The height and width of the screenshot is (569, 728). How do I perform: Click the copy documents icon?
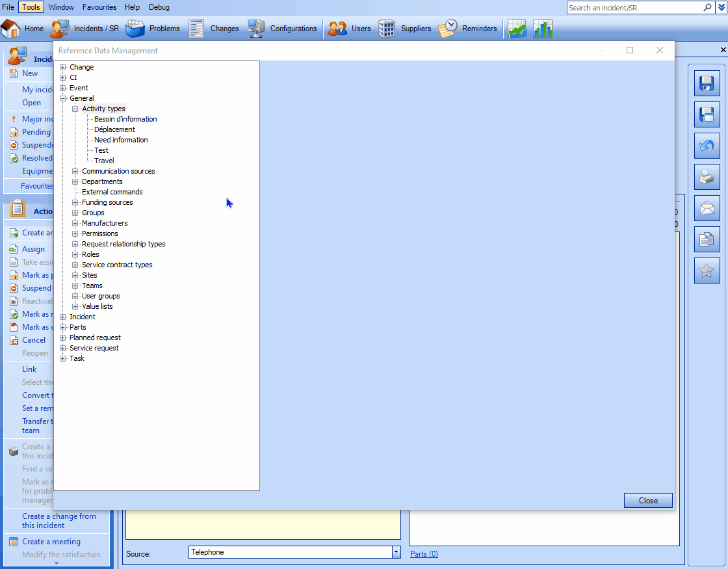click(707, 239)
